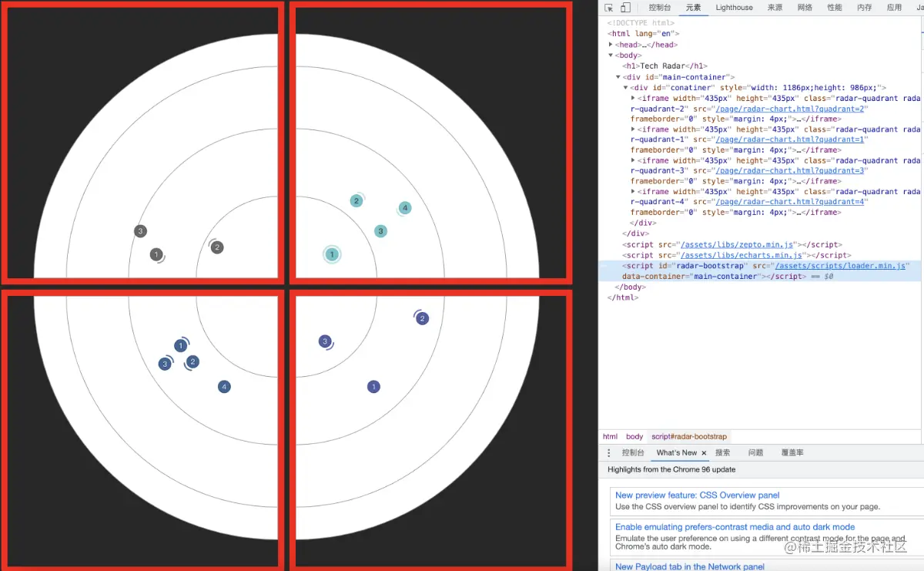Click dot 3 in lower-left radar quadrant
The image size is (924, 571).
click(x=165, y=364)
